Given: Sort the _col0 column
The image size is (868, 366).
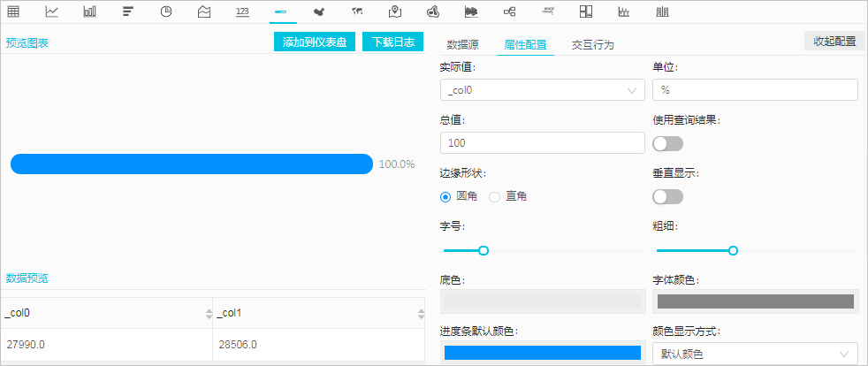Looking at the screenshot, I should click(209, 314).
